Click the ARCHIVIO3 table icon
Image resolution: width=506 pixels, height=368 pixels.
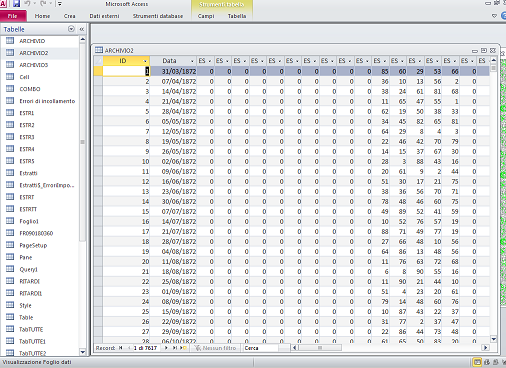[x=10, y=65]
